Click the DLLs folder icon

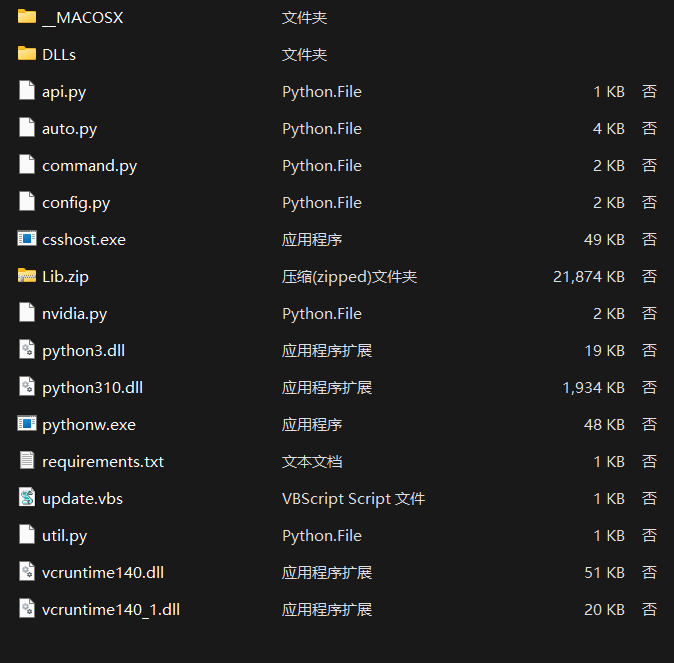pyautogui.click(x=27, y=54)
